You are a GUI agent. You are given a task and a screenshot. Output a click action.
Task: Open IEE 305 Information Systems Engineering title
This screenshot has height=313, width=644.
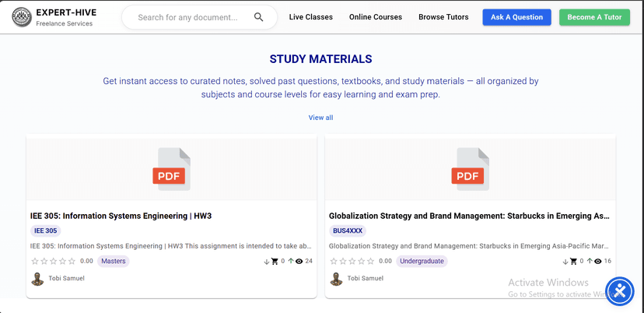point(121,216)
